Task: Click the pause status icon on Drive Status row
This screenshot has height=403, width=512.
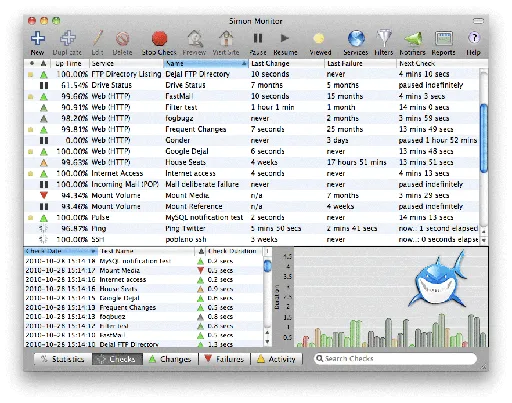Action: pos(44,85)
